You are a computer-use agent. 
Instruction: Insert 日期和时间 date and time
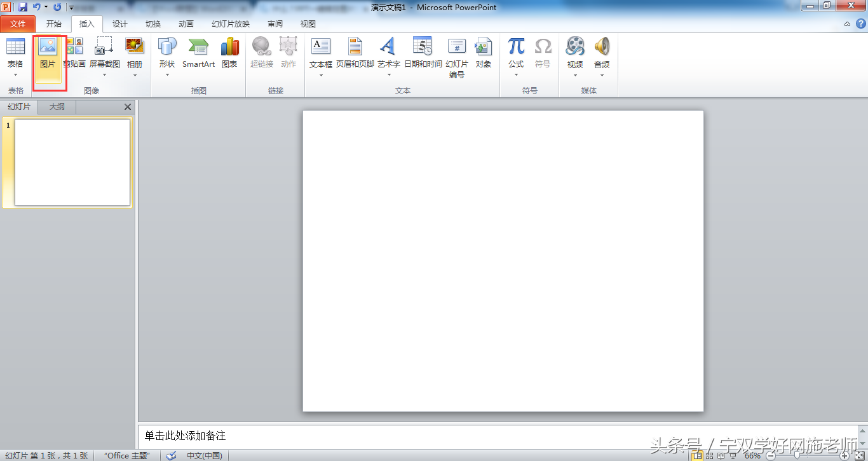423,53
